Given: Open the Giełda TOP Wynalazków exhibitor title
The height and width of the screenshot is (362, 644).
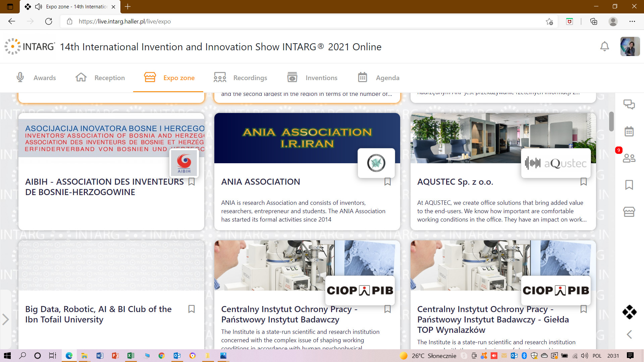Looking at the screenshot, I should [x=493, y=319].
